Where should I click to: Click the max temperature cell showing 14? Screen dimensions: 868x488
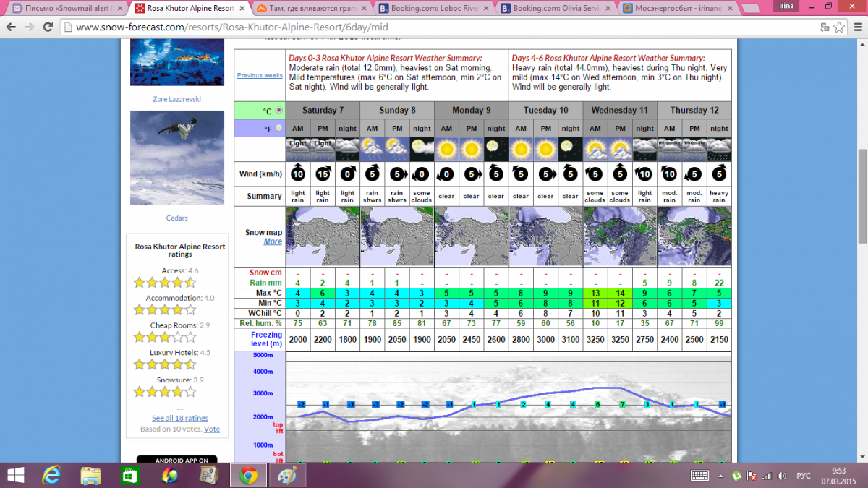point(620,293)
